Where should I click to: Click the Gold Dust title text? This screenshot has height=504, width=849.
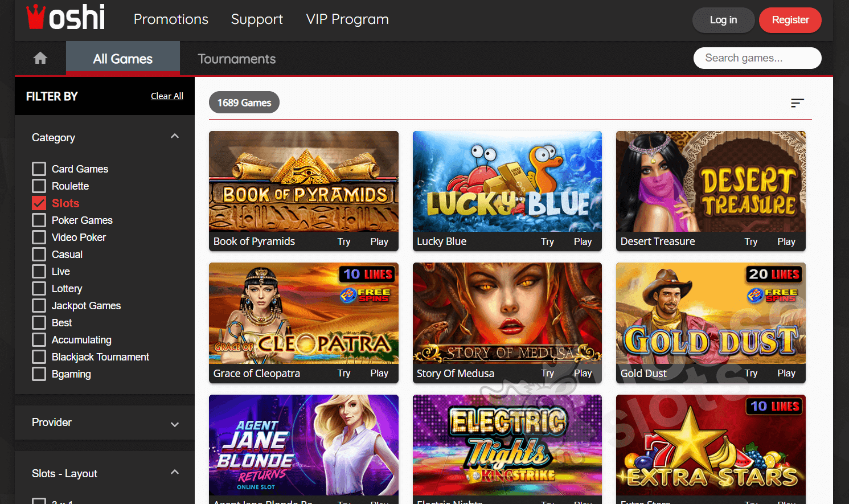pos(643,373)
